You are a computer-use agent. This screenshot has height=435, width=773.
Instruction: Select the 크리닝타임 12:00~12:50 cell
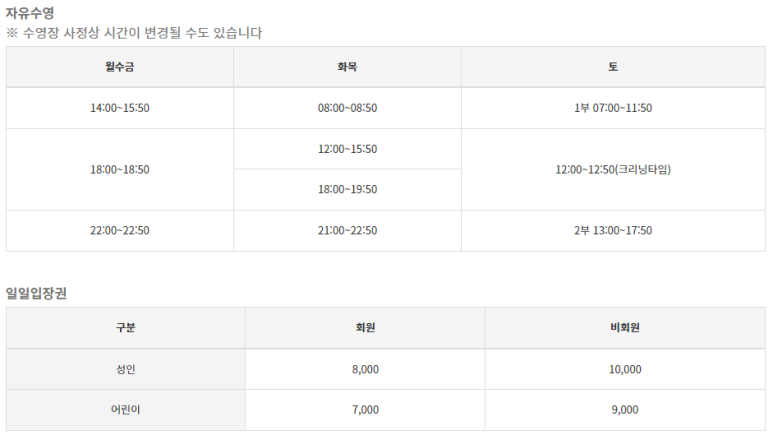(613, 170)
